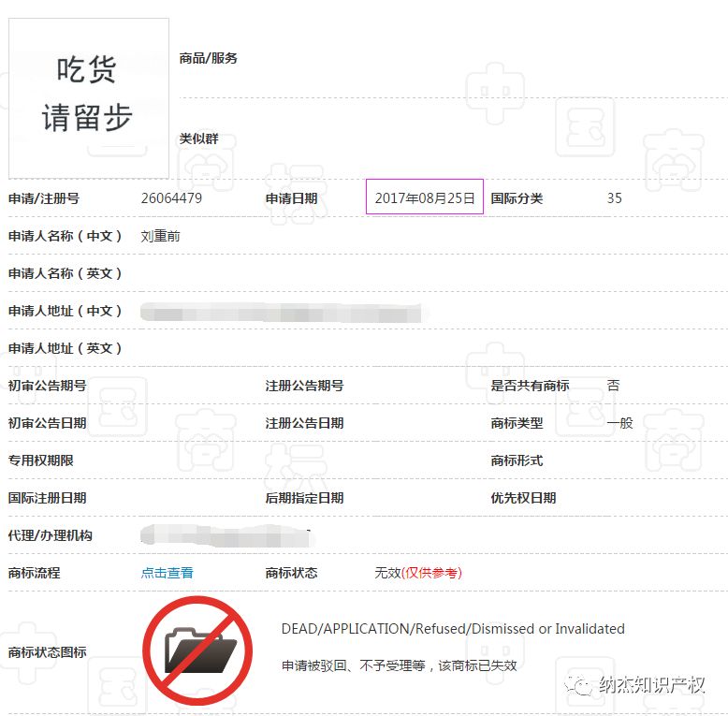Screen dimensions: 728x716
Task: Click the blurred agency name value
Action: pos(226,536)
